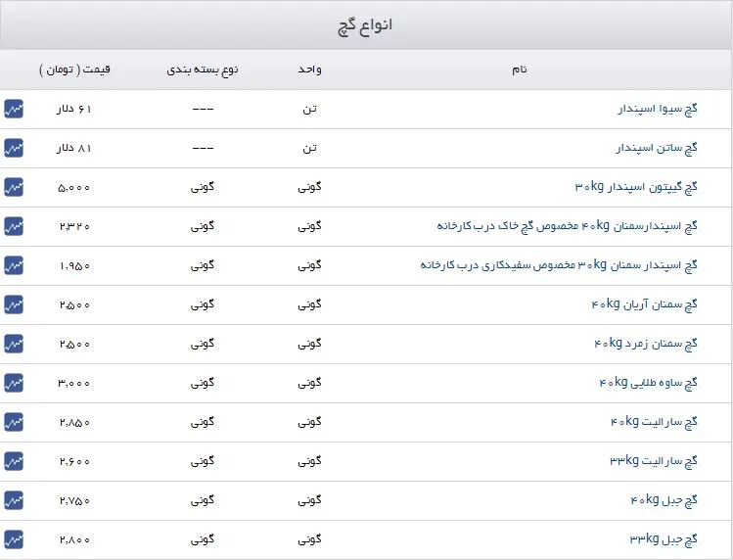Open the گچ ساوه طلایی ۴۰kg link
The width and height of the screenshot is (733, 560).
(x=649, y=383)
